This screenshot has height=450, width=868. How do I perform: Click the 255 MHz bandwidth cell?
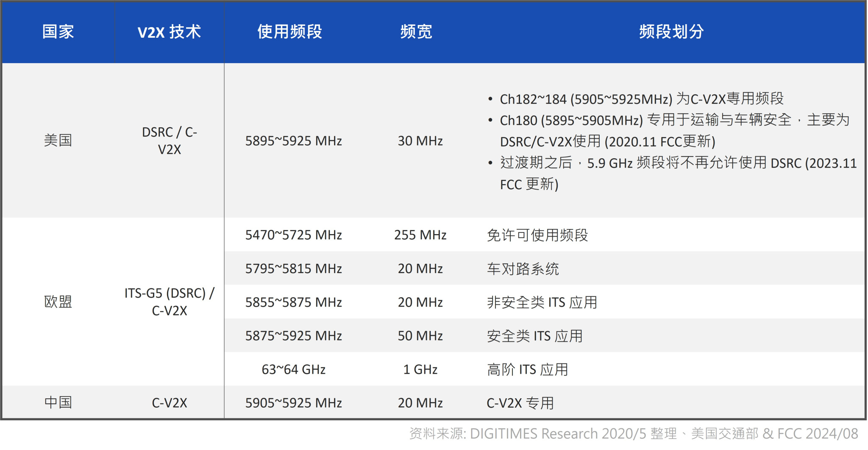point(420,235)
